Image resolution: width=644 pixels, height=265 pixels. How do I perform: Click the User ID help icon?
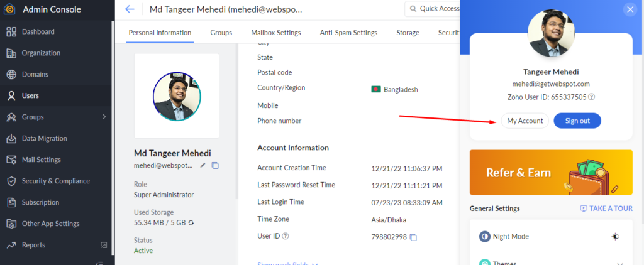[x=286, y=236]
